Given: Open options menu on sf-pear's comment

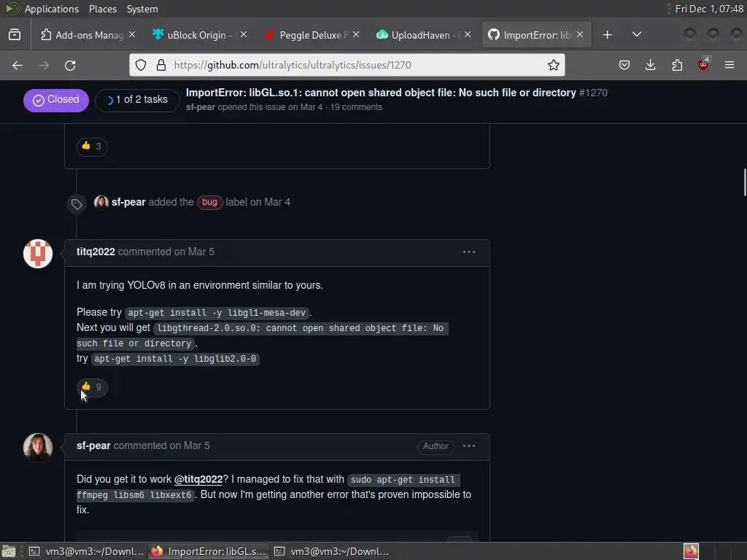Looking at the screenshot, I should [469, 446].
